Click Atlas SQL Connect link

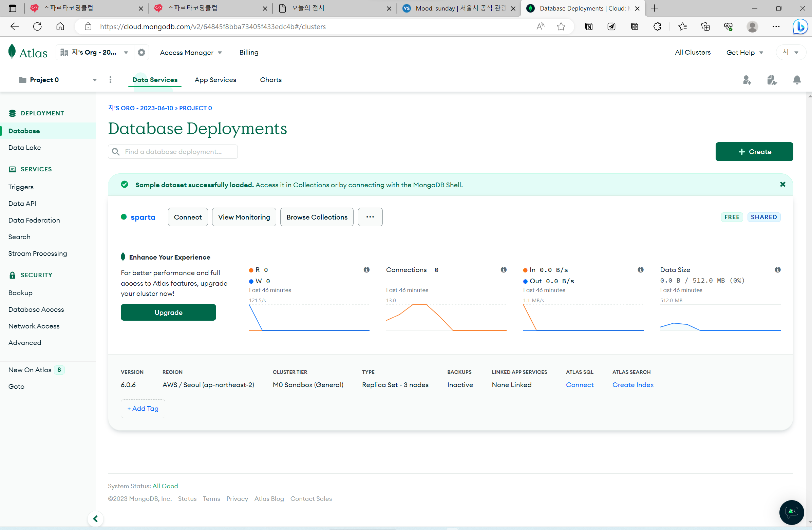[x=580, y=385]
